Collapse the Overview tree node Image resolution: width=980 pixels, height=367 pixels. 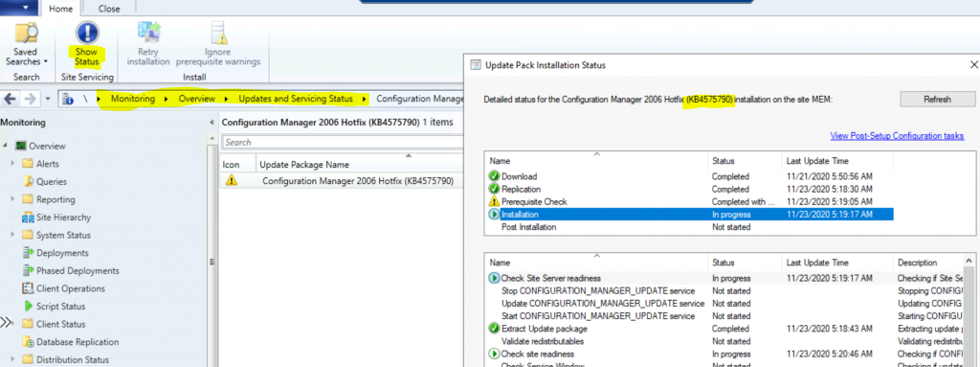(x=6, y=146)
